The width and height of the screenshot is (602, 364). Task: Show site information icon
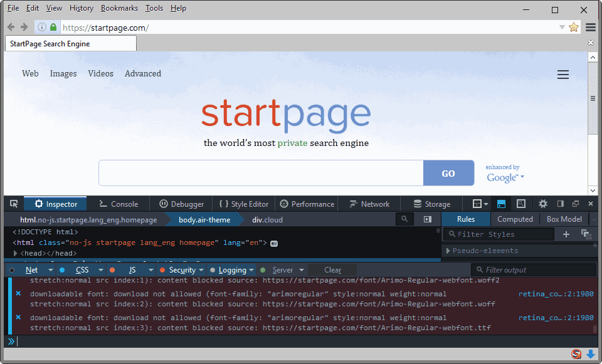[x=42, y=27]
